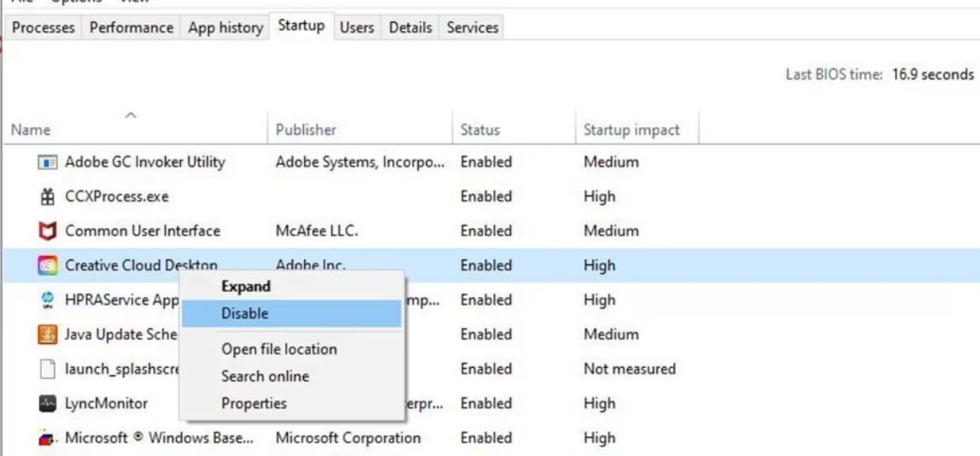The width and height of the screenshot is (980, 456).
Task: Click the Adobe GC Invoker Utility icon
Action: coord(48,163)
